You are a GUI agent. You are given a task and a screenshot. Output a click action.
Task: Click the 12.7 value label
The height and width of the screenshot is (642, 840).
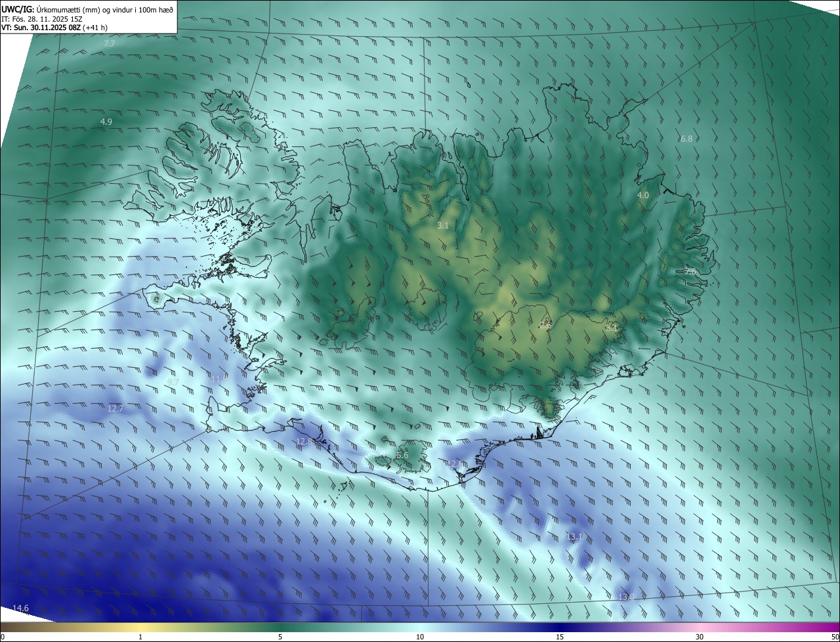pos(115,408)
